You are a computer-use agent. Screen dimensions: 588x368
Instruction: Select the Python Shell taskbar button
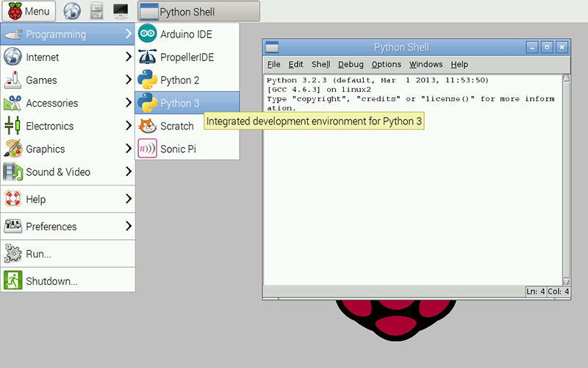[x=198, y=11]
